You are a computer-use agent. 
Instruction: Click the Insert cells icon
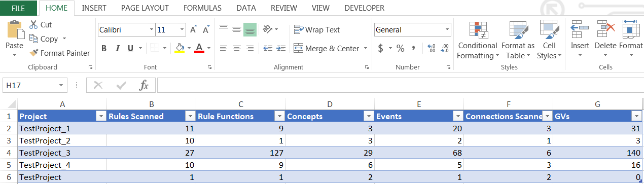coord(580,30)
